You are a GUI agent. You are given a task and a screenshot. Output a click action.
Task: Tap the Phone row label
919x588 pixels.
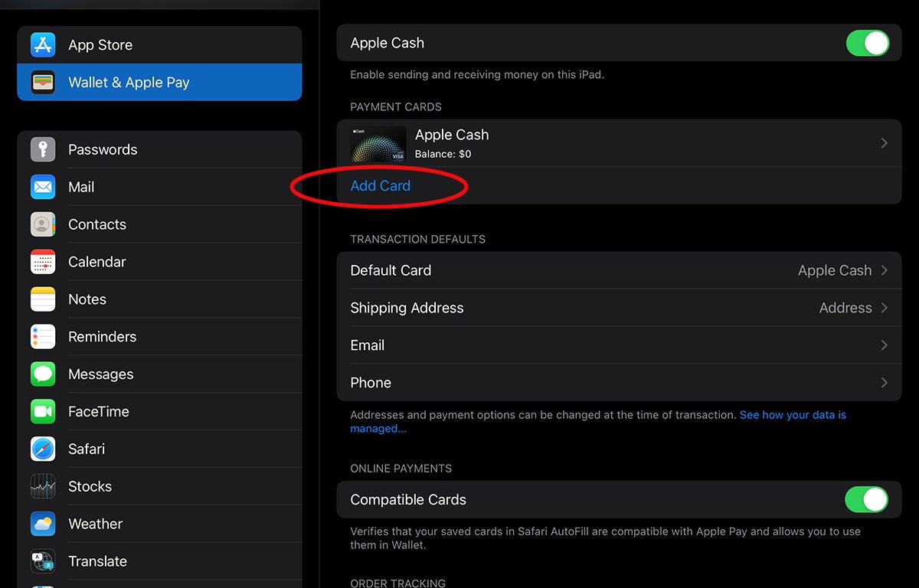pyautogui.click(x=371, y=383)
